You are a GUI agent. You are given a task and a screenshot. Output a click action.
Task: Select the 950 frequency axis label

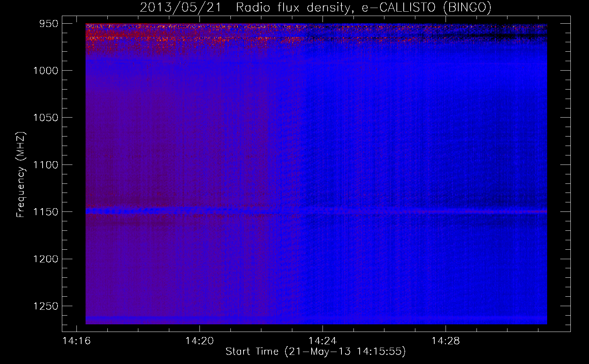pos(49,24)
